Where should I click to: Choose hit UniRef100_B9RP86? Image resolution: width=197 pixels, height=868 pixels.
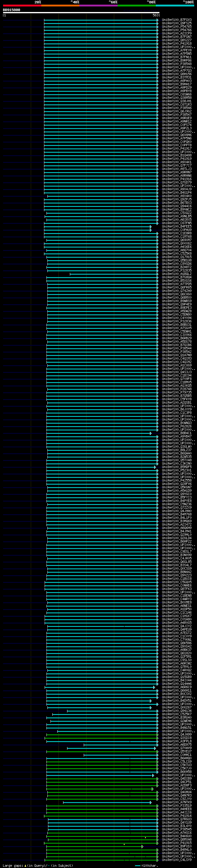coord(176,61)
